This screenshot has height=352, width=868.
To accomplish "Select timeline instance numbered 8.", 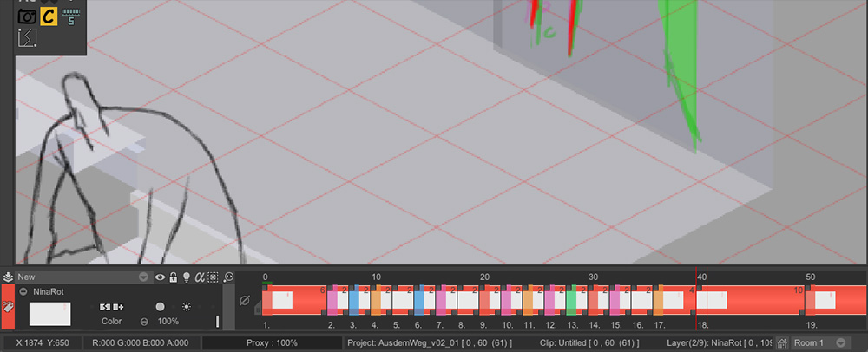I will tap(468, 300).
